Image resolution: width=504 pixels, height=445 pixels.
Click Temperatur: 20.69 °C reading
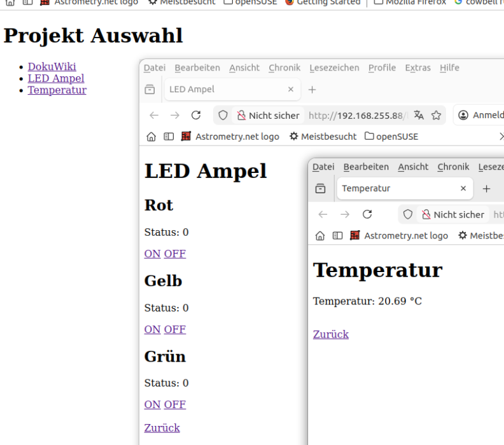coord(367,301)
